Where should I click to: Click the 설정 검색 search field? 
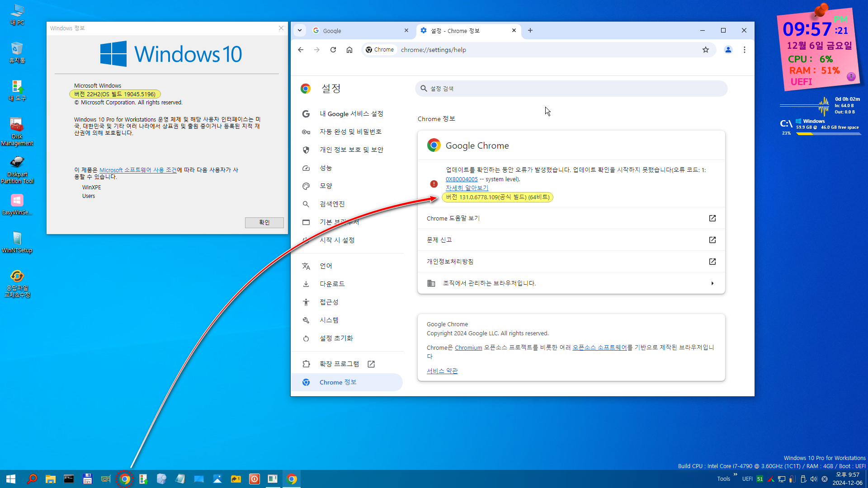coord(571,89)
